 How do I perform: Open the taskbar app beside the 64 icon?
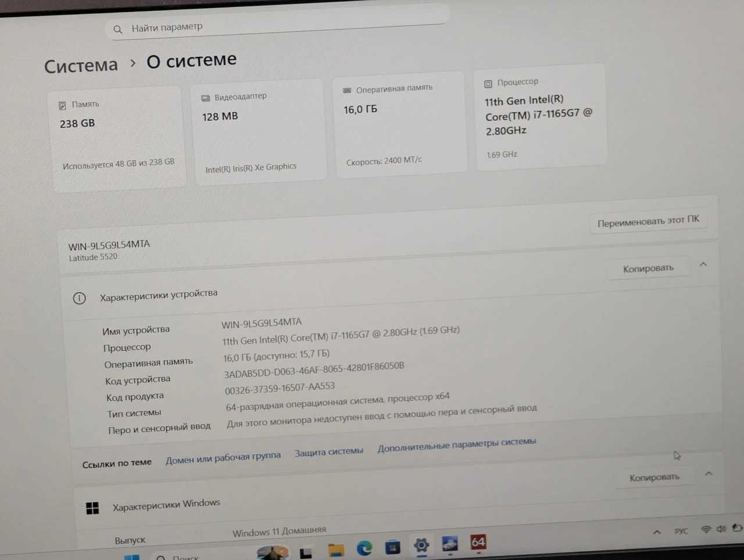click(450, 544)
